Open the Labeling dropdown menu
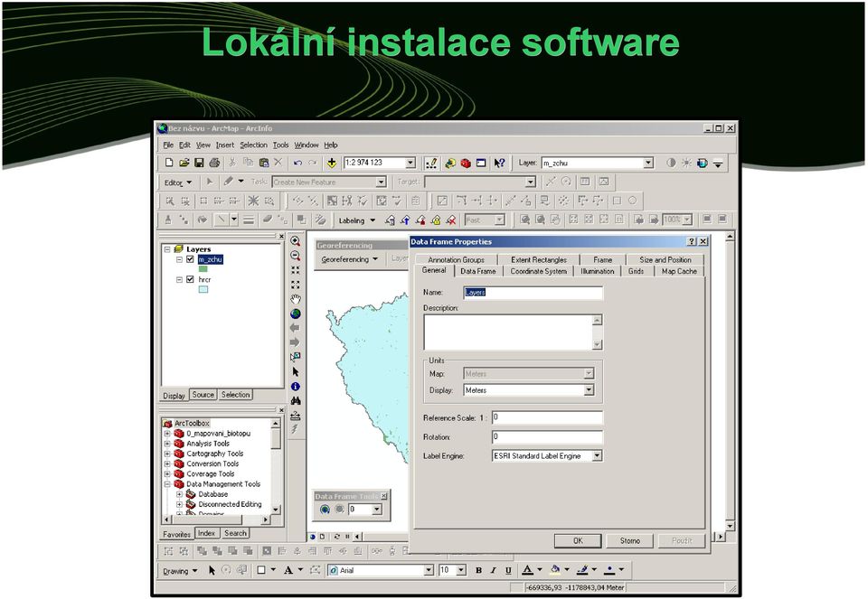This screenshot has height=599, width=868. [x=356, y=220]
